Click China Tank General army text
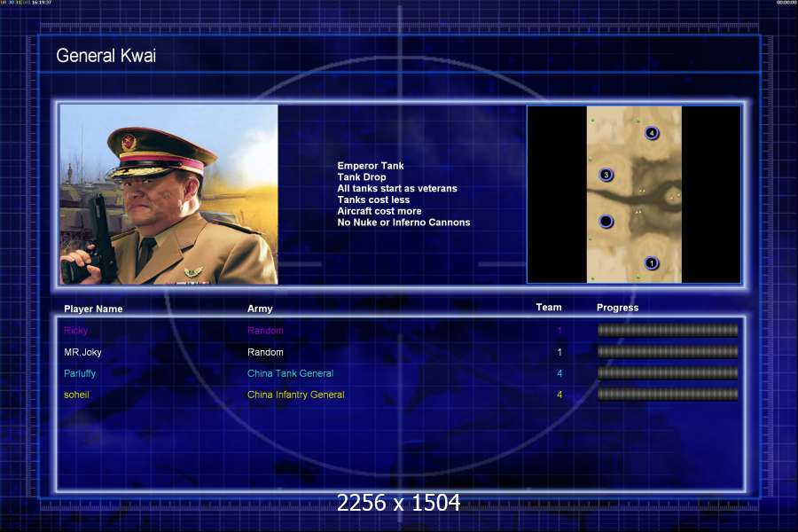Image resolution: width=798 pixels, height=532 pixels. pyautogui.click(x=290, y=373)
